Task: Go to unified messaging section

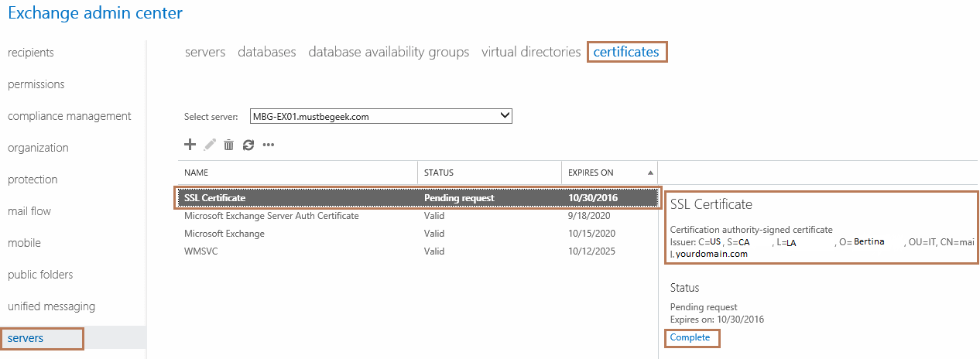Action: point(51,306)
